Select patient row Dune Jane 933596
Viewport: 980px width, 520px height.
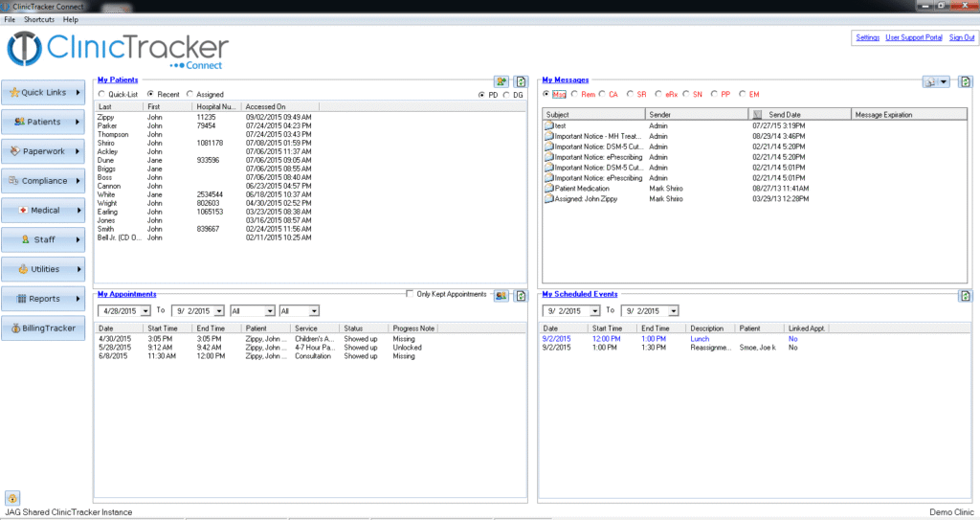point(309,160)
